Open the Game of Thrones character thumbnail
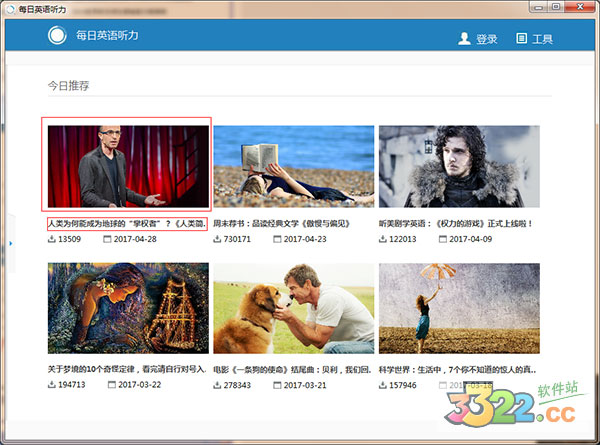Viewport: 600px width, 445px height. point(459,166)
